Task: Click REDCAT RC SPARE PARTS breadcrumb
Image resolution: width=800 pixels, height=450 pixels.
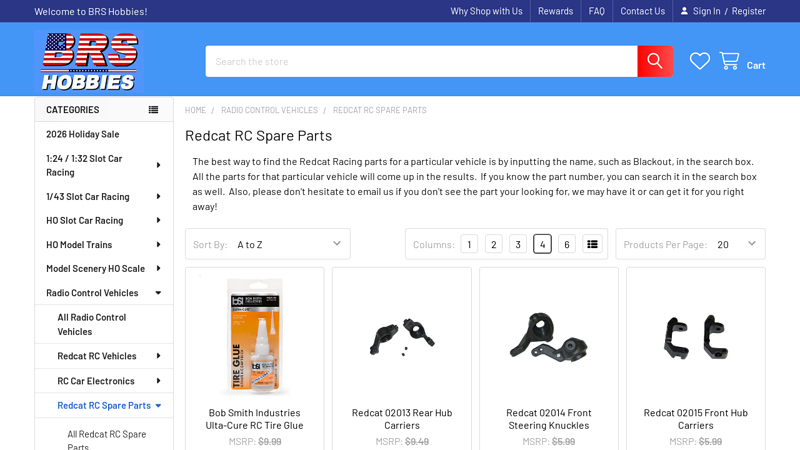Action: coord(380,110)
